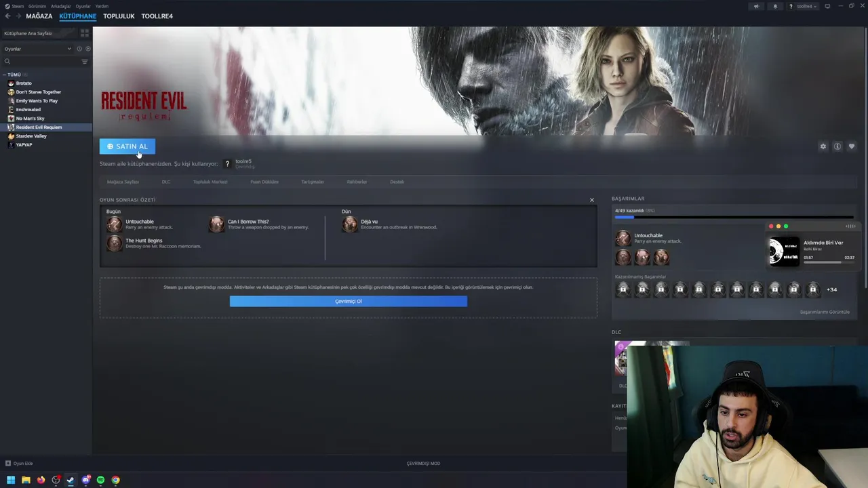Expand the Oyunlar filter dropdown
This screenshot has height=488, width=868.
(37, 49)
